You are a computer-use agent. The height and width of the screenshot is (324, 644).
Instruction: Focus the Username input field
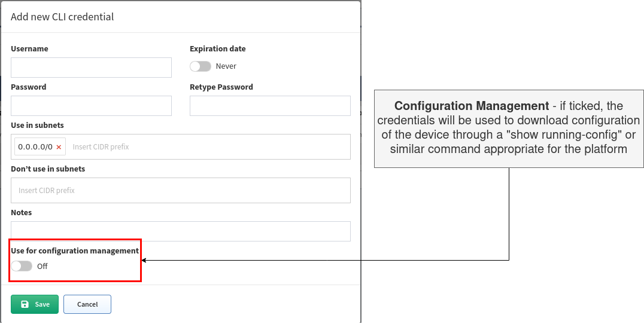(x=91, y=68)
